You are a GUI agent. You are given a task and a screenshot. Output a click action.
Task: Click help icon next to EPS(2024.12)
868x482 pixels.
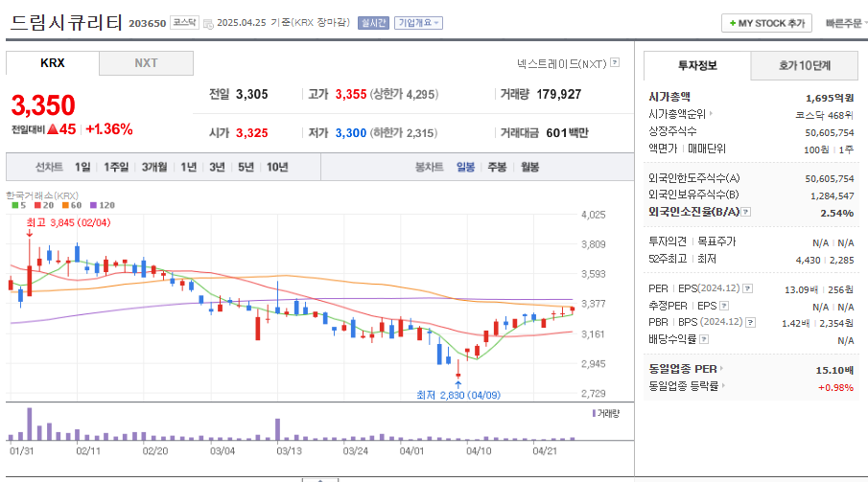747,288
